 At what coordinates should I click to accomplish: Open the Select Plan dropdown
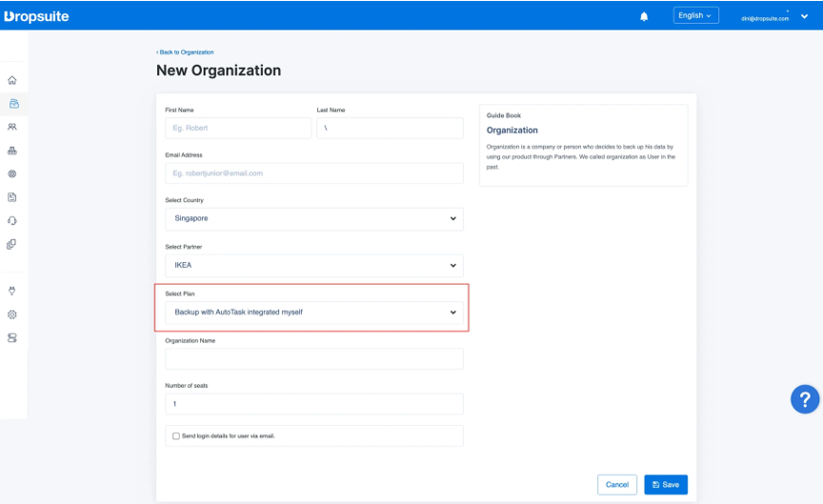click(x=313, y=312)
